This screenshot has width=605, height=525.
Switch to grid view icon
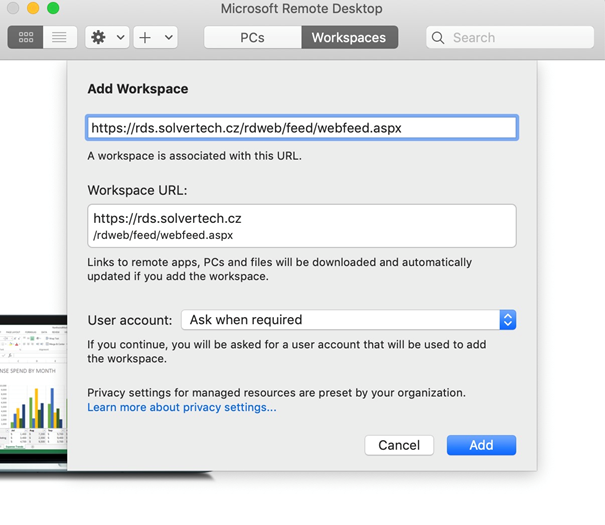click(25, 37)
